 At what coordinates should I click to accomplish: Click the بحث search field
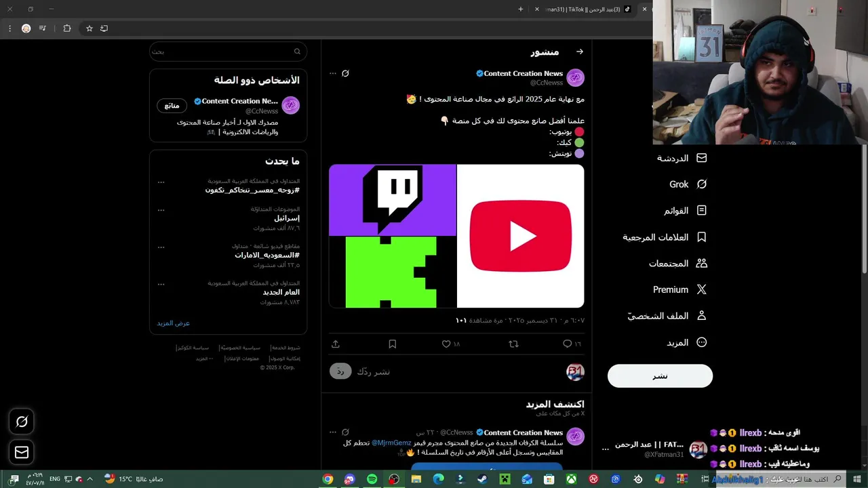(x=228, y=52)
